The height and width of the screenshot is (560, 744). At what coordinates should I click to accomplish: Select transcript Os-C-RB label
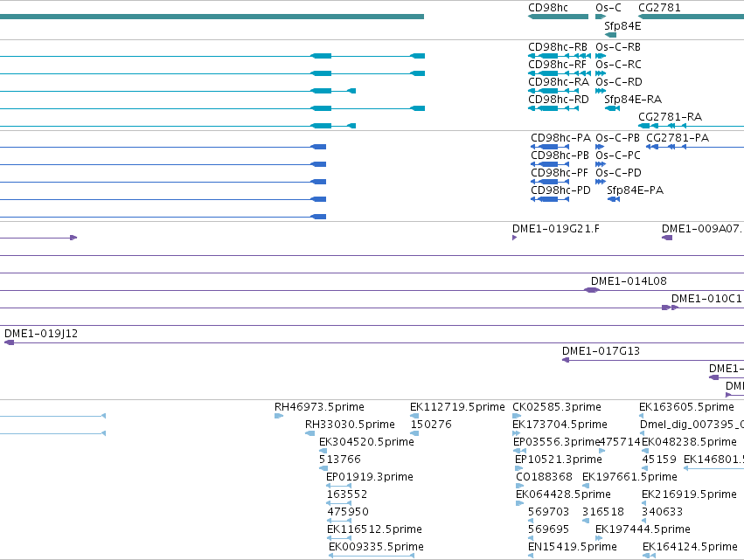[618, 47]
